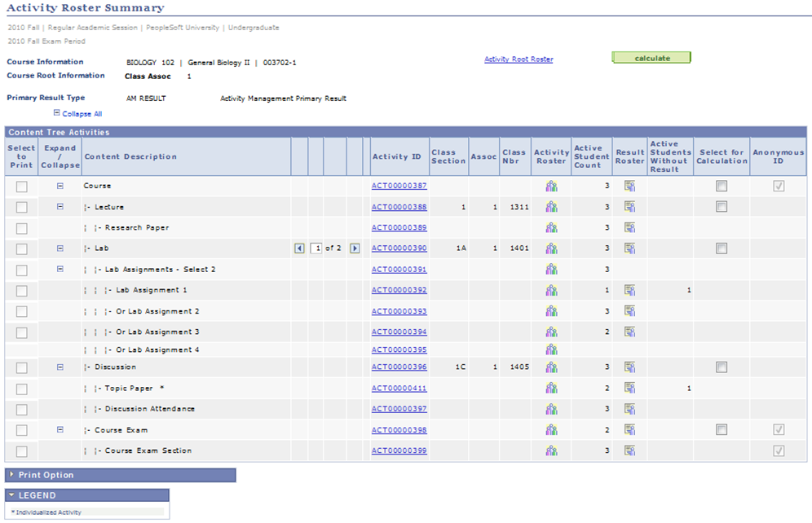Open Activity Roster icon for Or Lab Assignment 3
The width and height of the screenshot is (812, 523).
coord(551,332)
